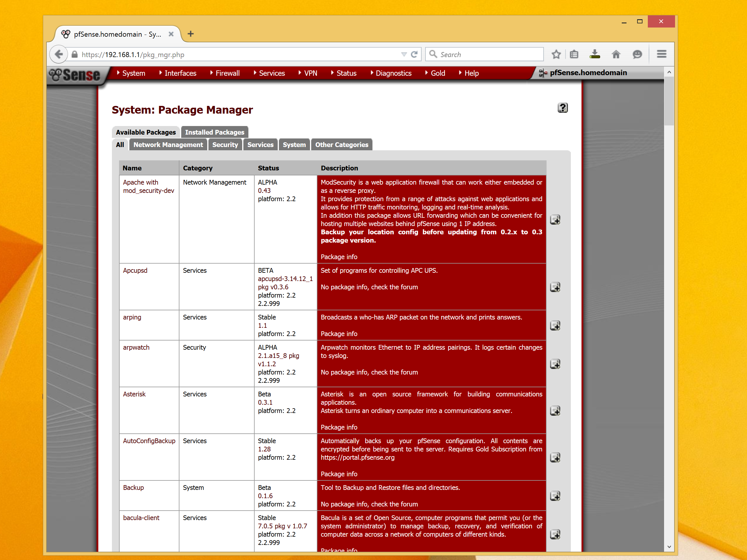Screen dimensions: 747x560
Task: Select the All category tab
Action: (120, 145)
